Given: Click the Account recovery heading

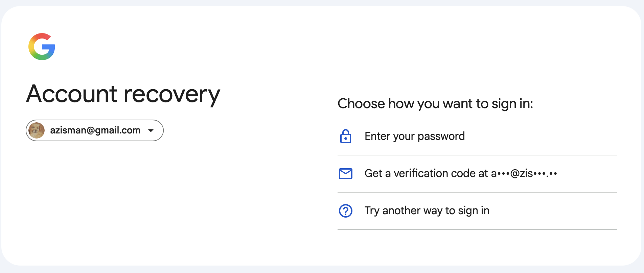Looking at the screenshot, I should 123,94.
